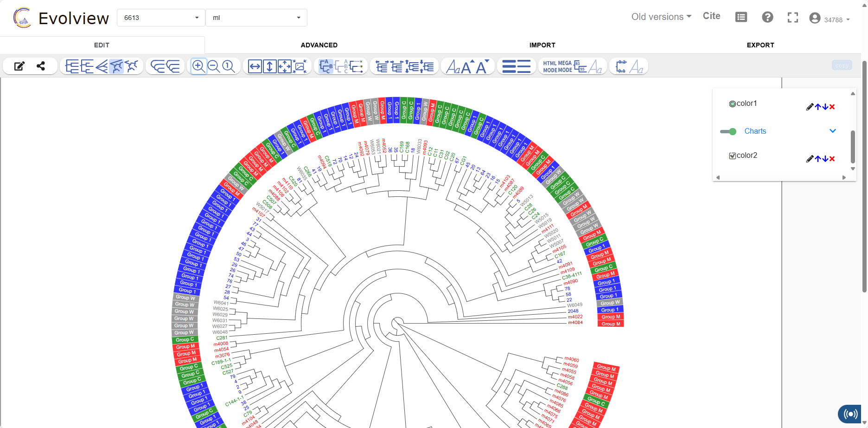Delete color1 dataset with red X

(x=832, y=107)
